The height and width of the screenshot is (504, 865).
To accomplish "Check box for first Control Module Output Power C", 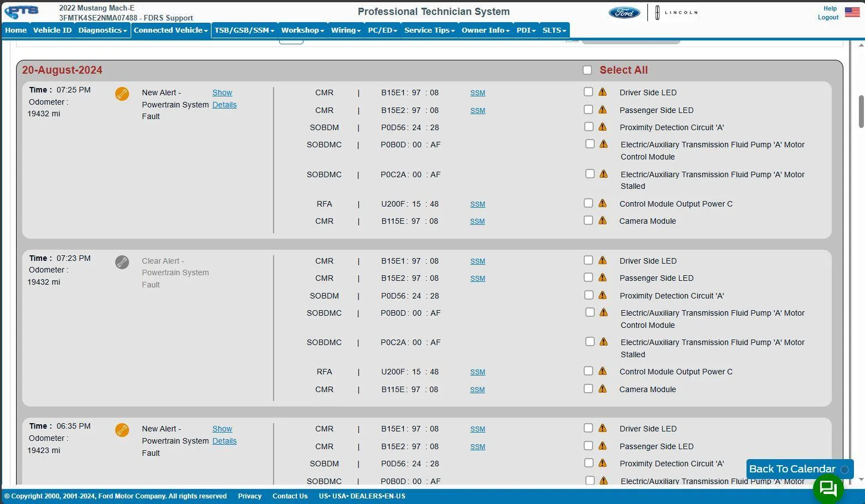I will (588, 203).
